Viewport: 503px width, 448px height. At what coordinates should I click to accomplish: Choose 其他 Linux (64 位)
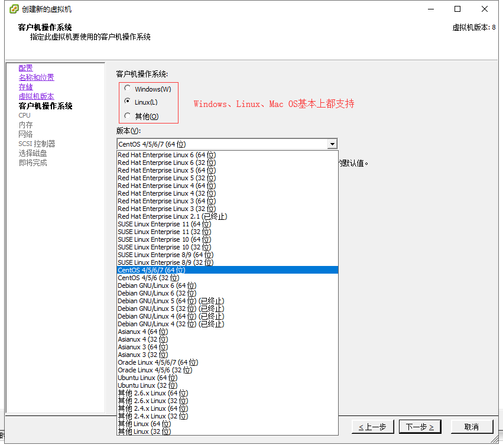(228, 424)
